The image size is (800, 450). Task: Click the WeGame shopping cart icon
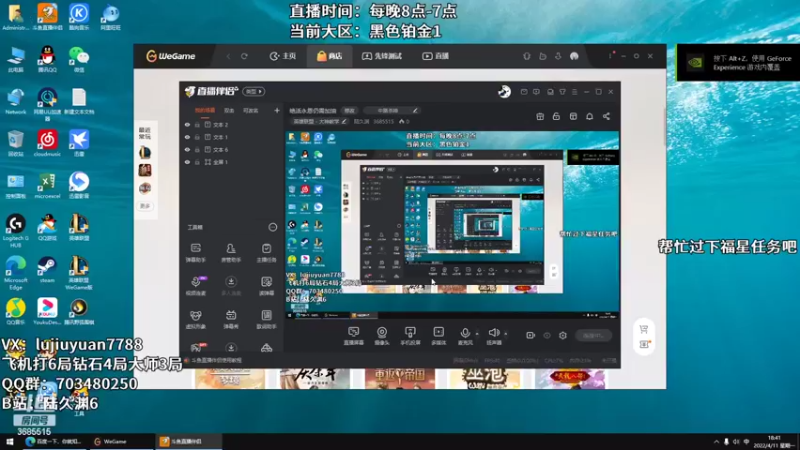click(644, 329)
